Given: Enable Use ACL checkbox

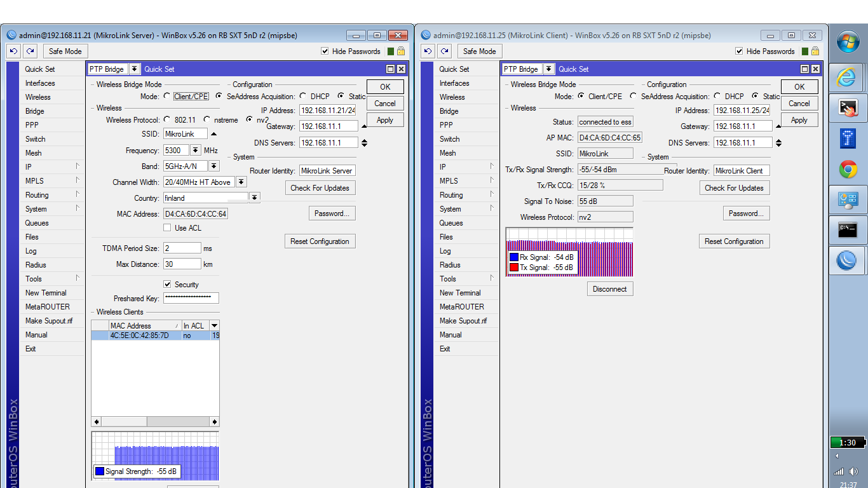Looking at the screenshot, I should click(167, 228).
